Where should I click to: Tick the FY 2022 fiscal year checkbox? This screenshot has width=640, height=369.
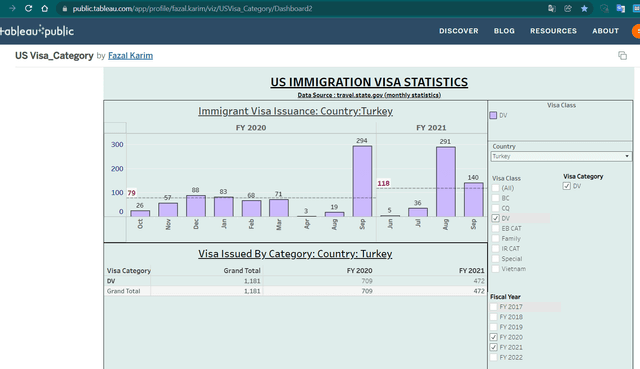[493, 357]
